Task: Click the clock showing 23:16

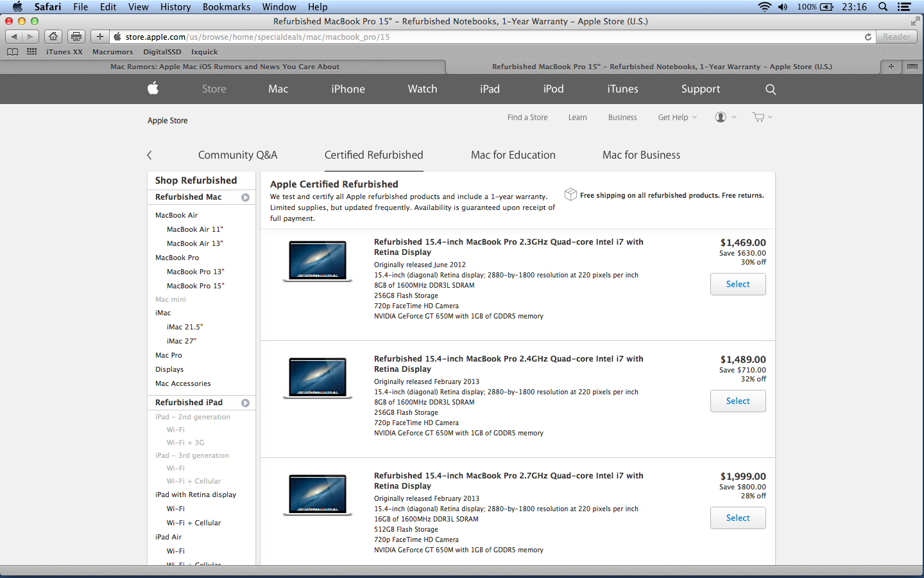Action: 854,7
